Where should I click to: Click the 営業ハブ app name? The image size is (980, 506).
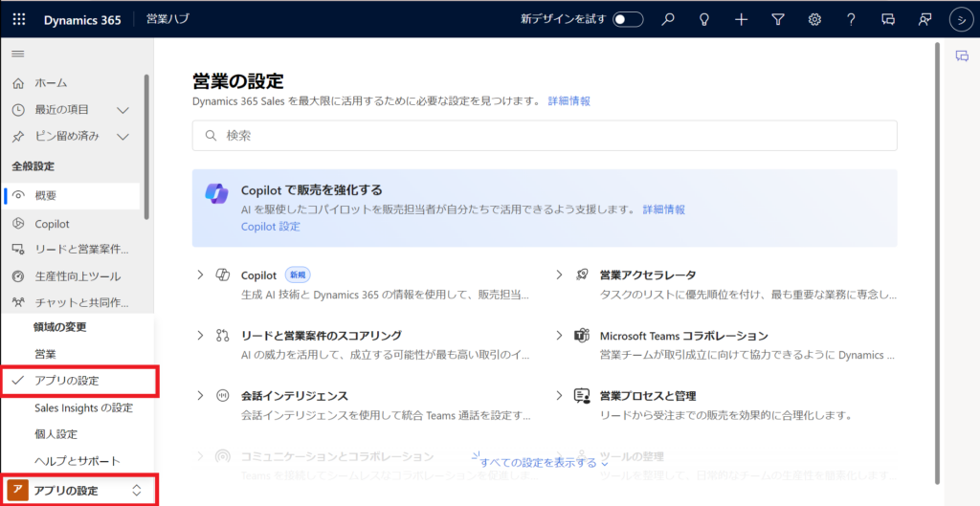[x=167, y=19]
